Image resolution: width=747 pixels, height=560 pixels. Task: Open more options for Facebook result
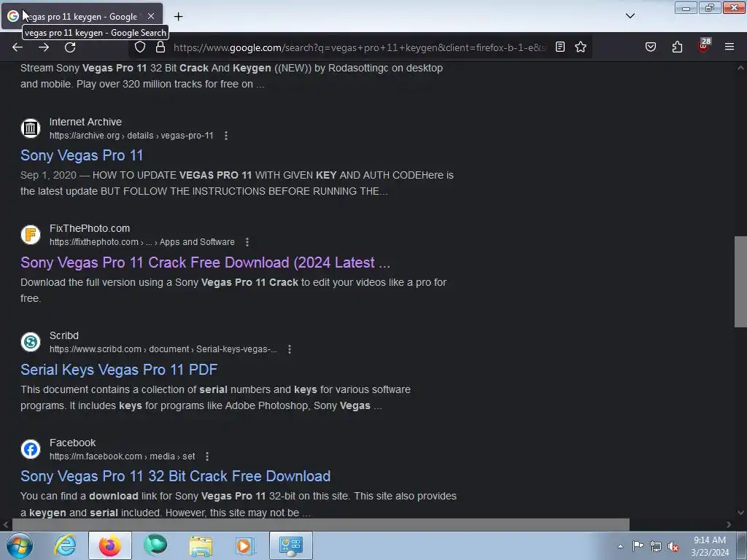pyautogui.click(x=207, y=456)
